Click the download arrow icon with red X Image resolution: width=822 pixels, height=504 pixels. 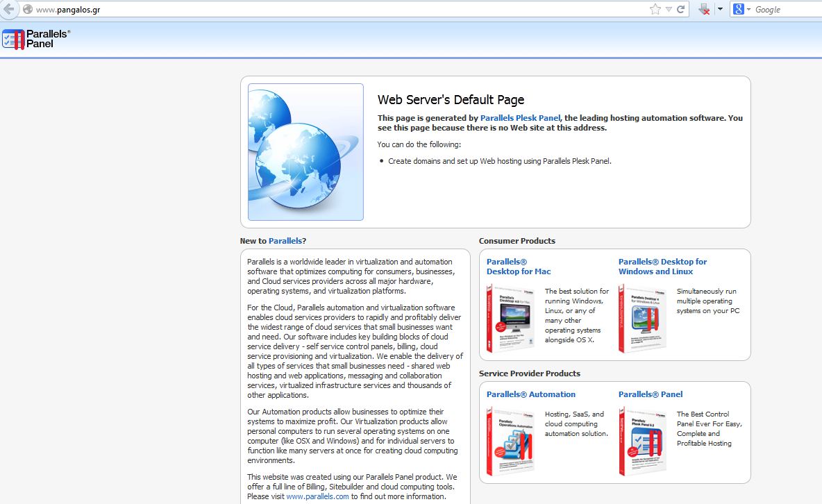(704, 9)
